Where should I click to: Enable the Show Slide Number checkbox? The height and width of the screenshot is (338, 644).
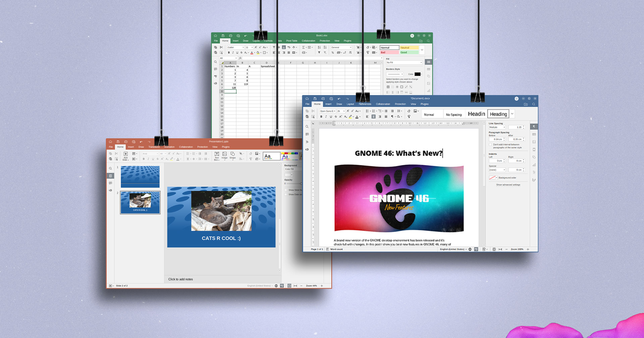click(286, 190)
